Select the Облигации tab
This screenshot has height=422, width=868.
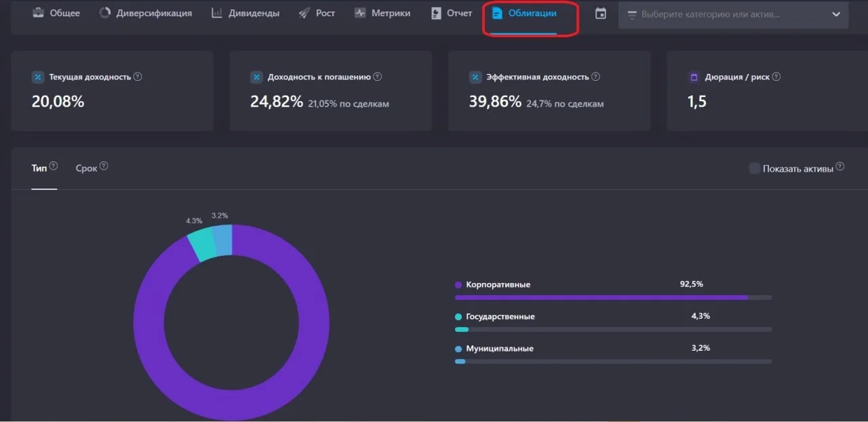click(524, 13)
